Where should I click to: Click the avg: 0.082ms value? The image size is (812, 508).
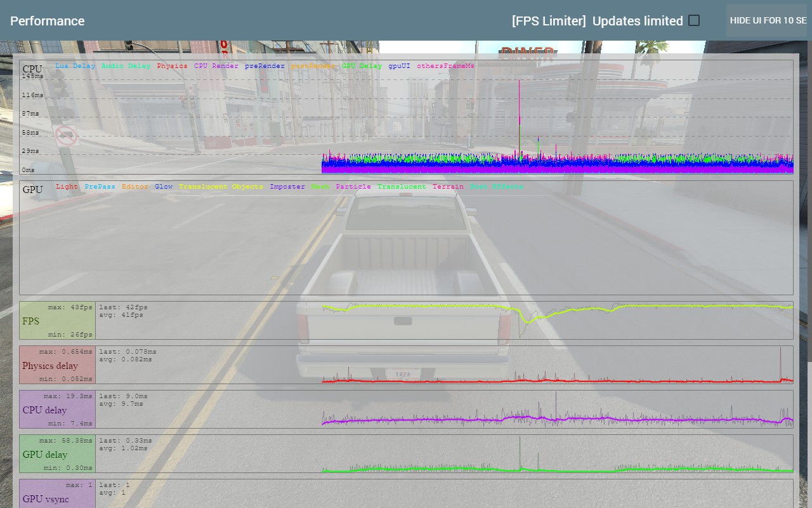point(126,359)
